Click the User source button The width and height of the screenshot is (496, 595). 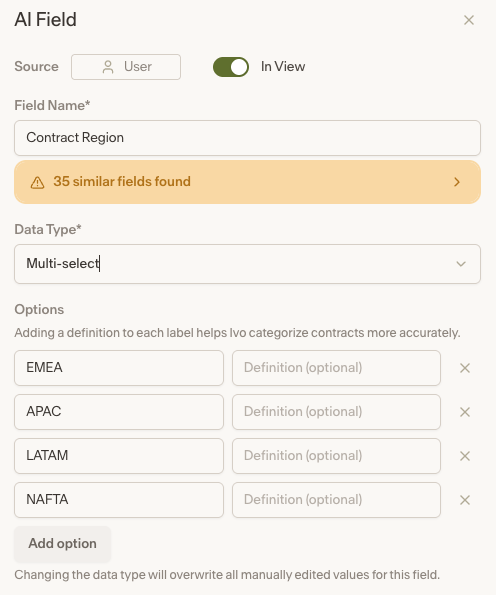tap(126, 67)
